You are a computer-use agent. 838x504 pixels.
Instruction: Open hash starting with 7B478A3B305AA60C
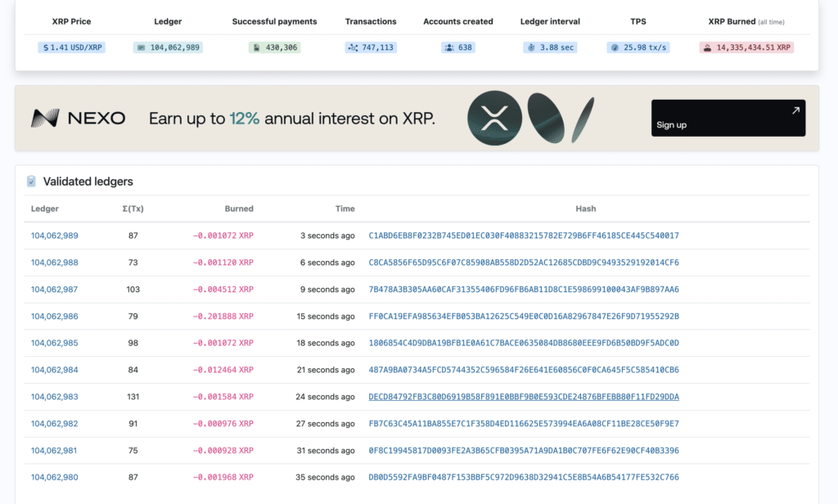point(524,289)
